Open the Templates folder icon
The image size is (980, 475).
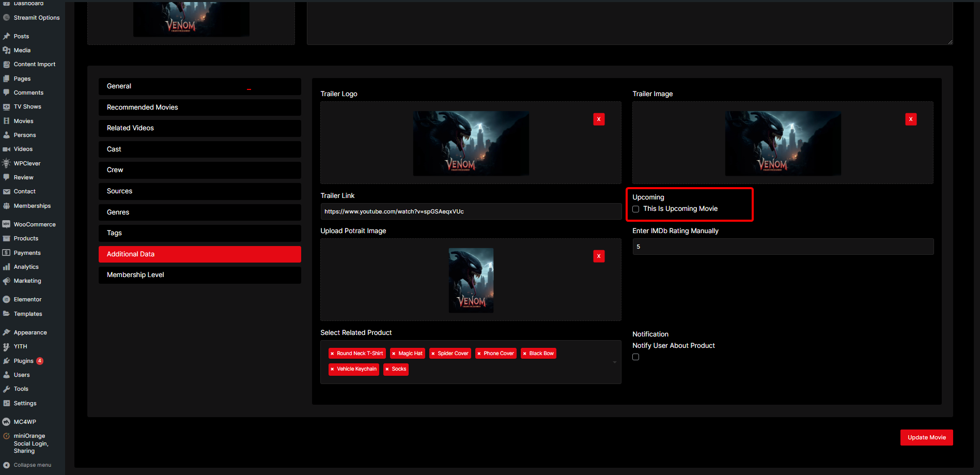coord(6,314)
